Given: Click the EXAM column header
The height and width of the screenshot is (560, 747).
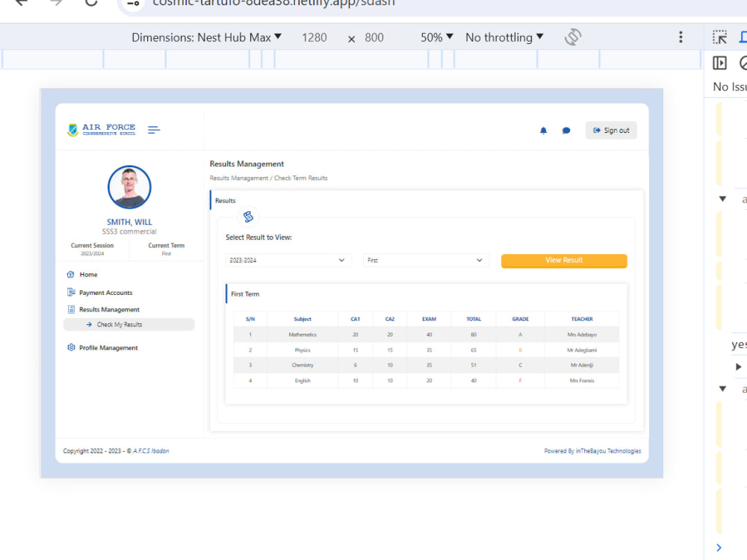Looking at the screenshot, I should point(429,319).
